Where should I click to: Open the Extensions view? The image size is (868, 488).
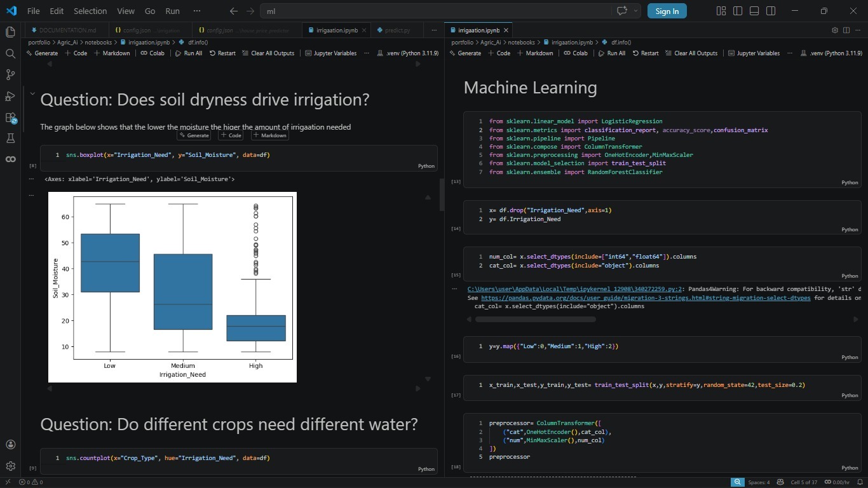click(x=10, y=118)
